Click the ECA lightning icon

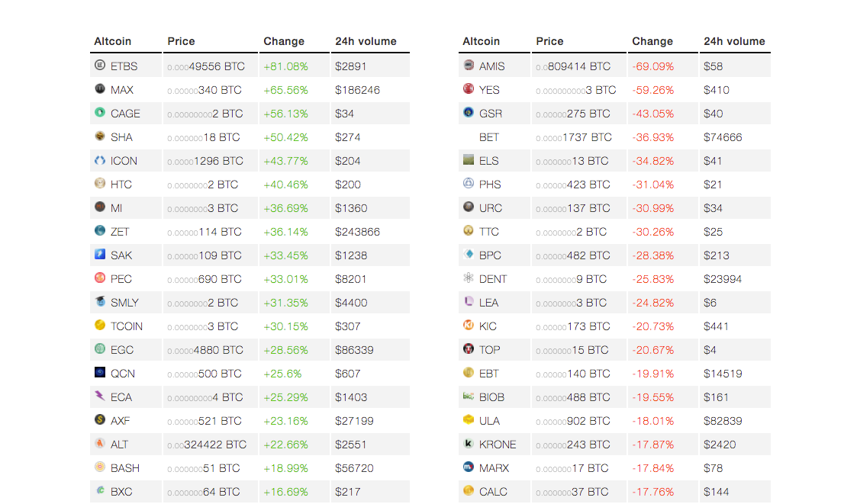[x=99, y=396]
